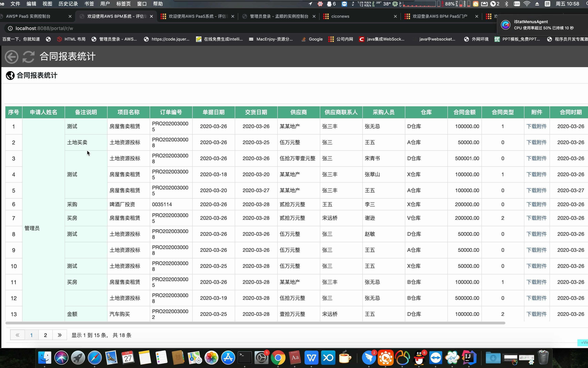Viewport: 588px width, 368px height.
Task: Click page 1 pagination button
Action: point(31,335)
